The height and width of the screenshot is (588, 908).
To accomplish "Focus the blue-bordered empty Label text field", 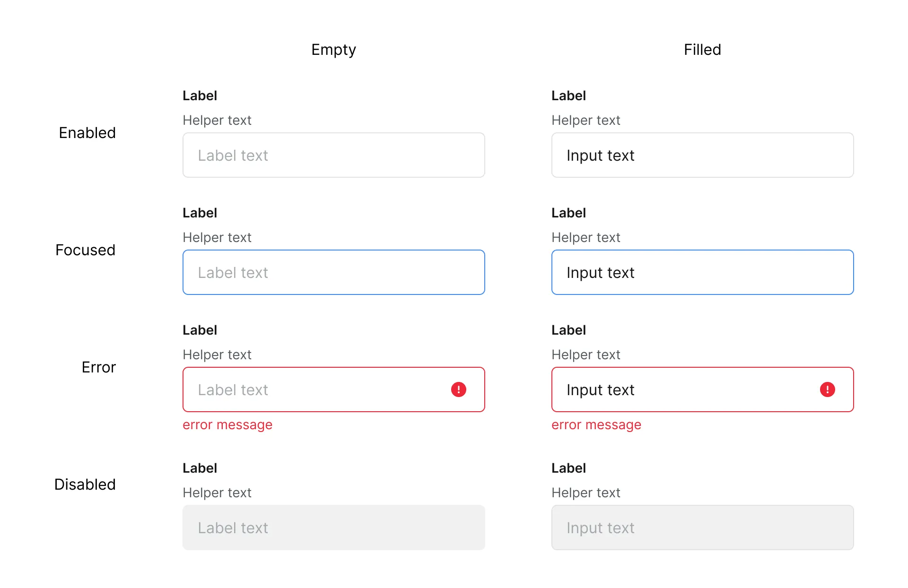I will pyautogui.click(x=333, y=272).
